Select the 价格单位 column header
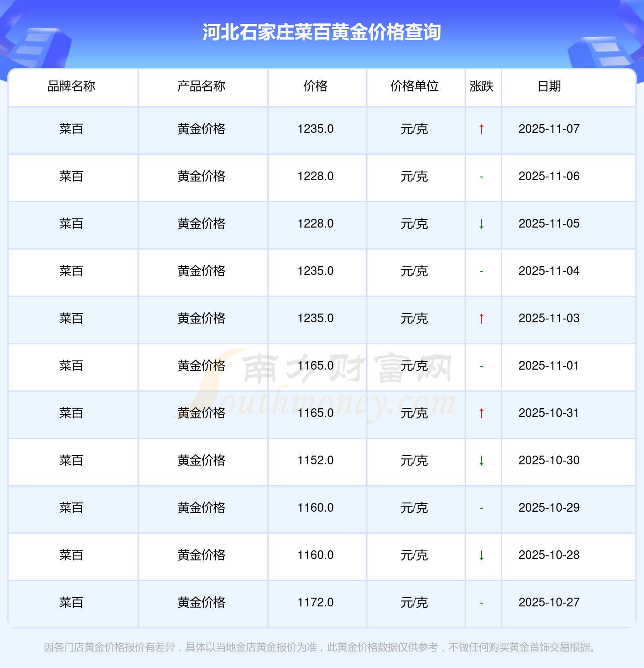The width and height of the screenshot is (644, 668). [414, 86]
